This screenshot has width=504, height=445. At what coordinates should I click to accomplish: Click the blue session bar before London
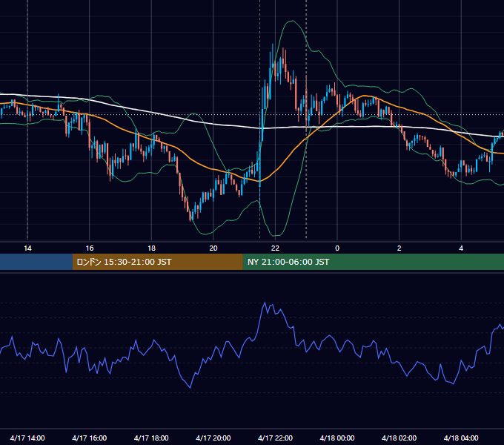pyautogui.click(x=36, y=262)
